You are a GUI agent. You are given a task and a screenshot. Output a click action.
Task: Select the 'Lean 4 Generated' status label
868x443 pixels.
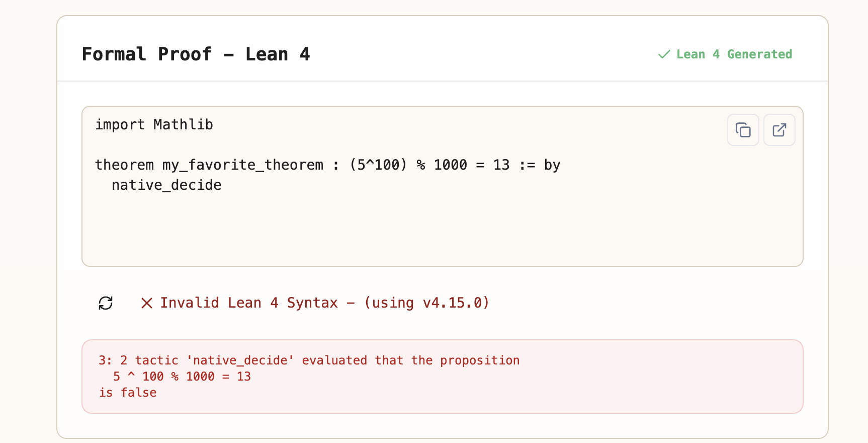click(x=734, y=54)
